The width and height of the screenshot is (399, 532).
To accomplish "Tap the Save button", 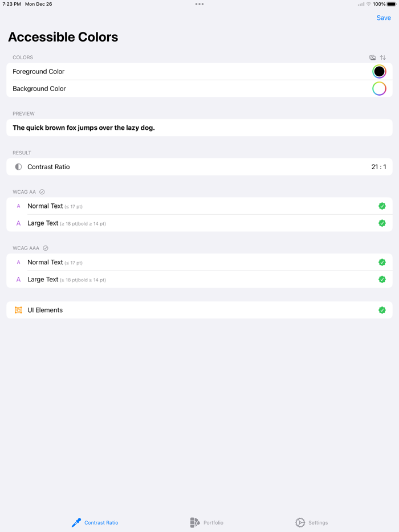I will (x=384, y=18).
